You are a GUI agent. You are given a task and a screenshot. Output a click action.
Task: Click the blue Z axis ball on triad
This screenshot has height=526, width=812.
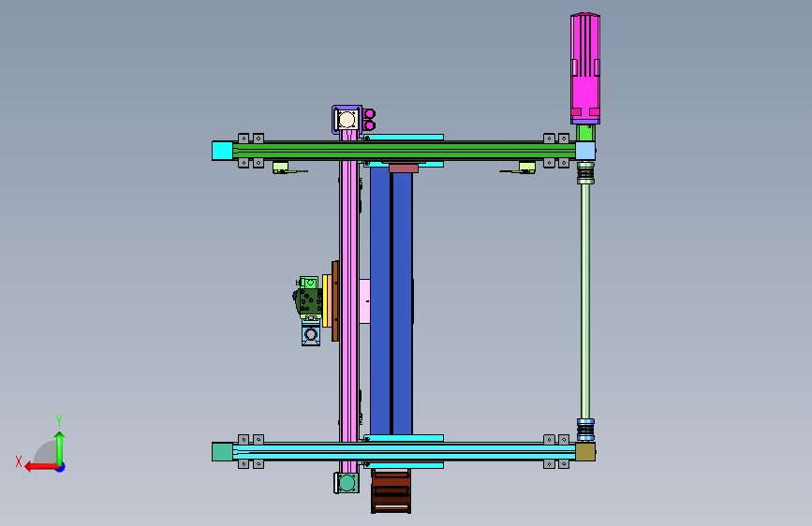[x=61, y=467]
